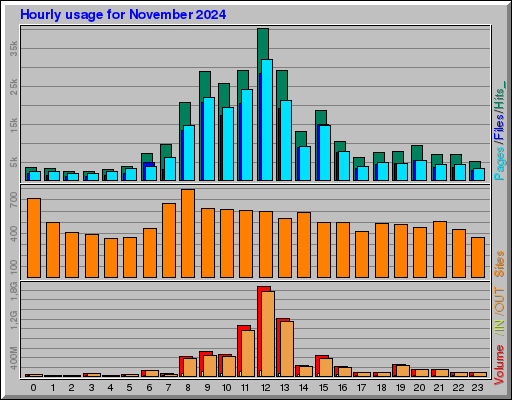Click the '35k' y-axis label
The width and height of the screenshot is (512, 400).
13,48
